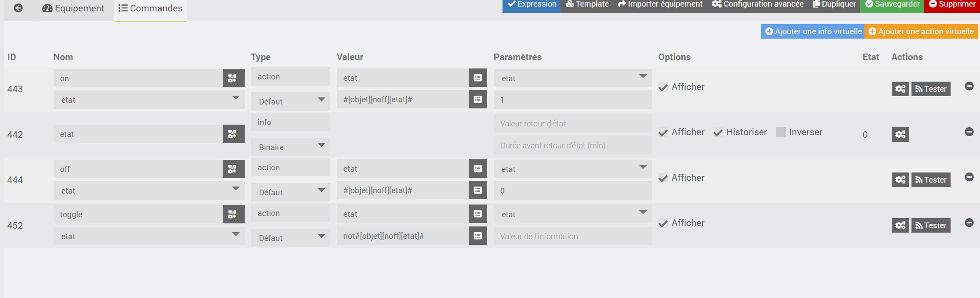Expand the etat parameter dropdown for command 443
This screenshot has width=980, height=298.
(572, 78)
